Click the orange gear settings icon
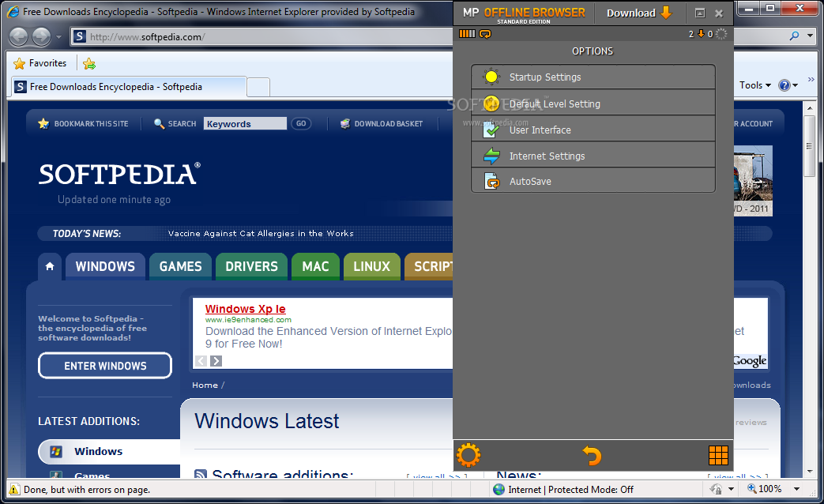The height and width of the screenshot is (504, 824). pyautogui.click(x=468, y=455)
